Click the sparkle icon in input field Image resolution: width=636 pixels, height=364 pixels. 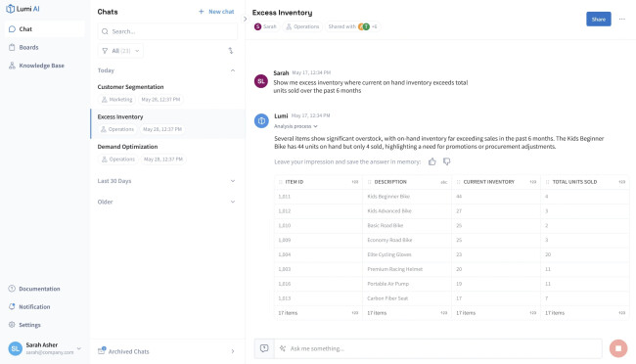tap(283, 348)
